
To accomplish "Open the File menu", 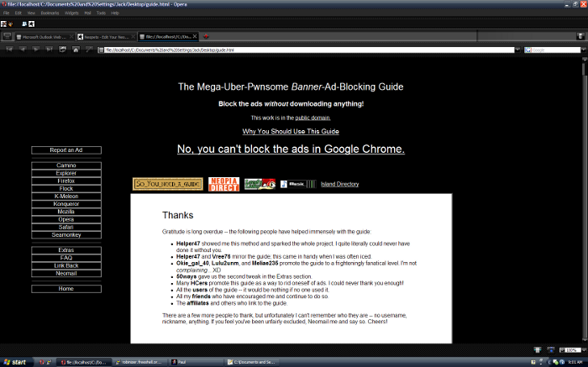I will point(7,13).
